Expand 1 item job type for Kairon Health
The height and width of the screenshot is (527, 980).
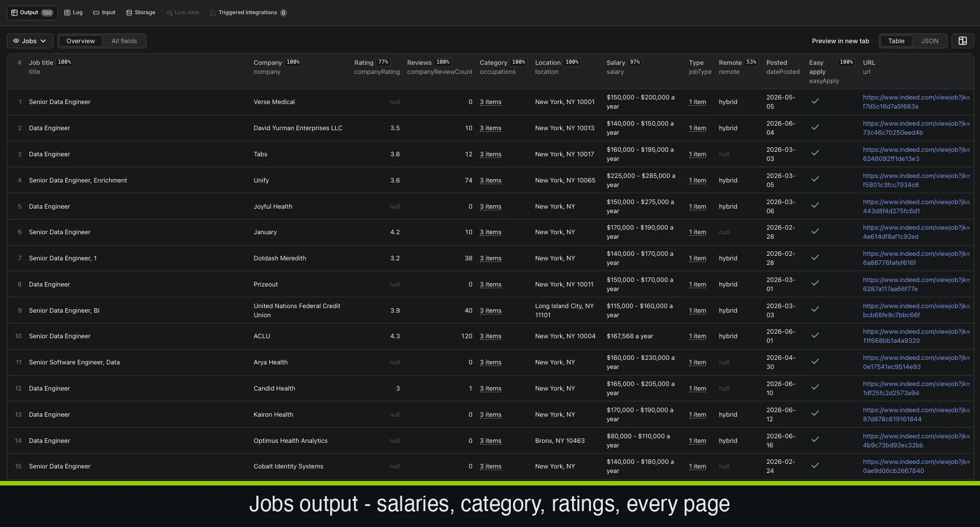pos(697,415)
